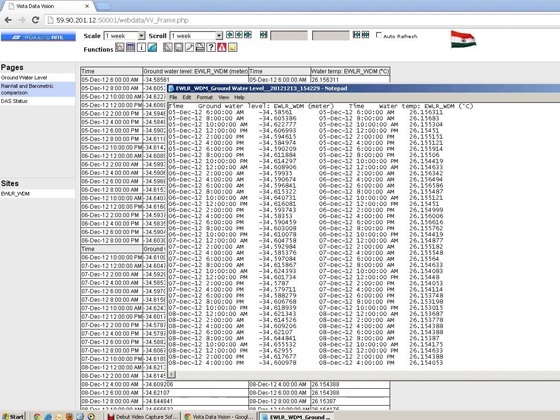The height and width of the screenshot is (420, 560).
Task: Click the '26.15387' cell in the web table
Action: point(350,401)
